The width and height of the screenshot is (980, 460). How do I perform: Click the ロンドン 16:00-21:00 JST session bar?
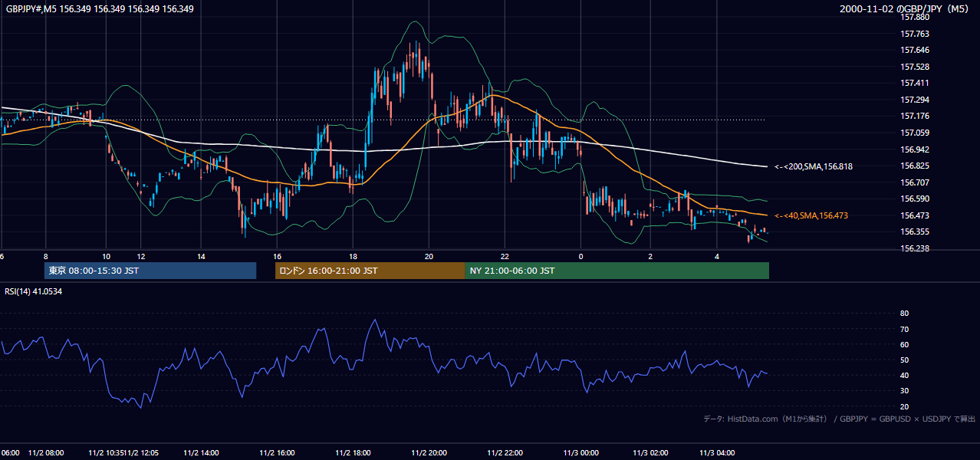click(x=370, y=271)
